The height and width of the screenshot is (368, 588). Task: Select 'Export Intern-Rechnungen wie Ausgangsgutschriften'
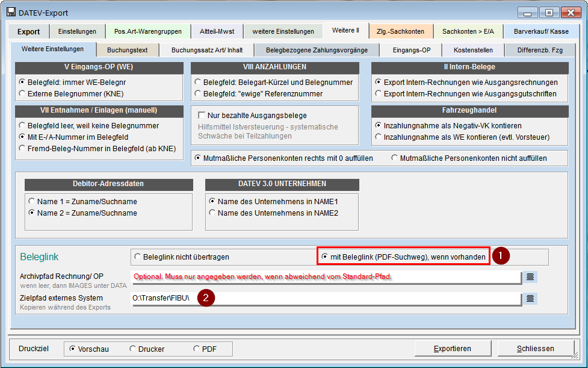pos(466,94)
